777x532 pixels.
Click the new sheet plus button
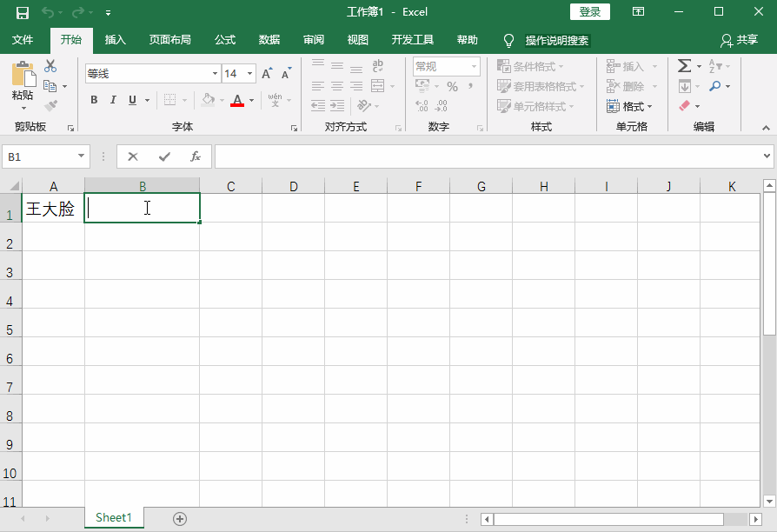click(179, 517)
